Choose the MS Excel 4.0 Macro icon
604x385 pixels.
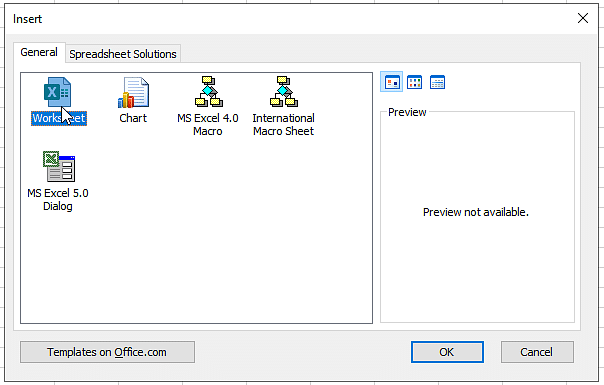pyautogui.click(x=208, y=92)
